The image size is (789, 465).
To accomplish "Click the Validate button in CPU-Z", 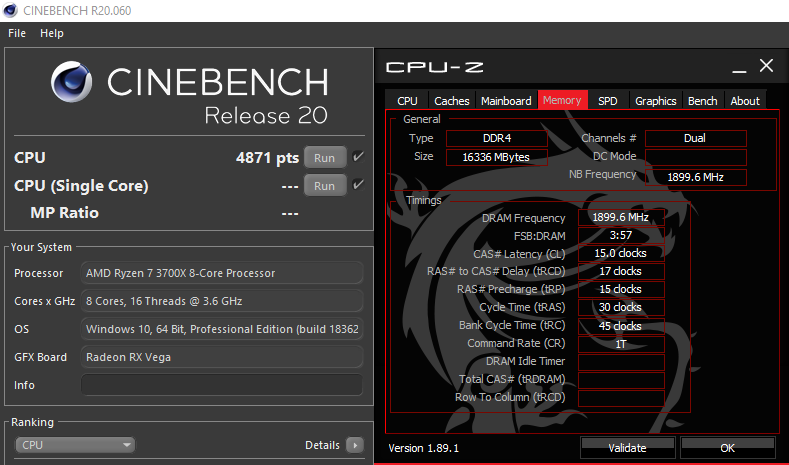I will coord(627,447).
